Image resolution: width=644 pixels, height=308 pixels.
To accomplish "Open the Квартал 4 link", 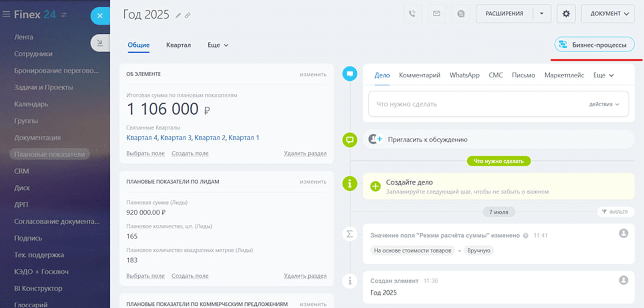I will point(141,138).
